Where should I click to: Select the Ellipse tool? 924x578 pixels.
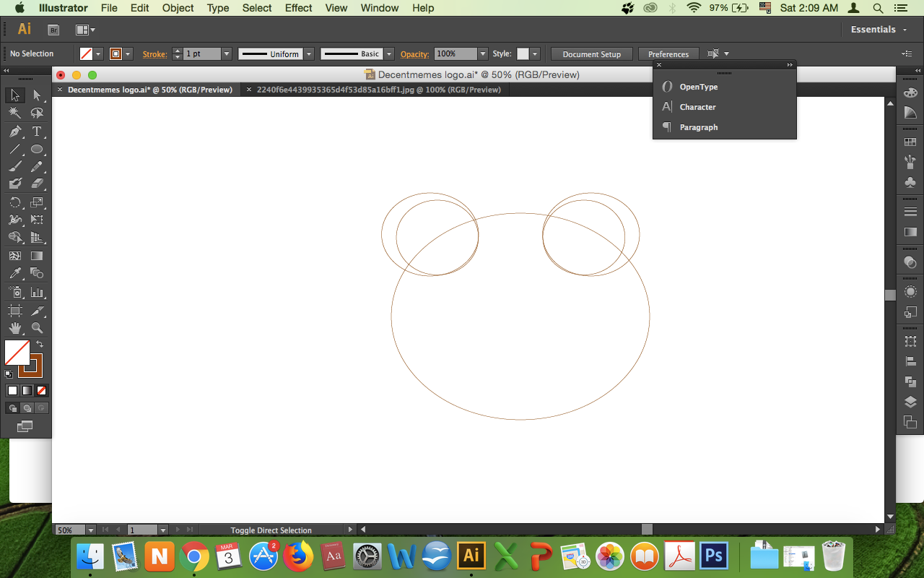37,150
